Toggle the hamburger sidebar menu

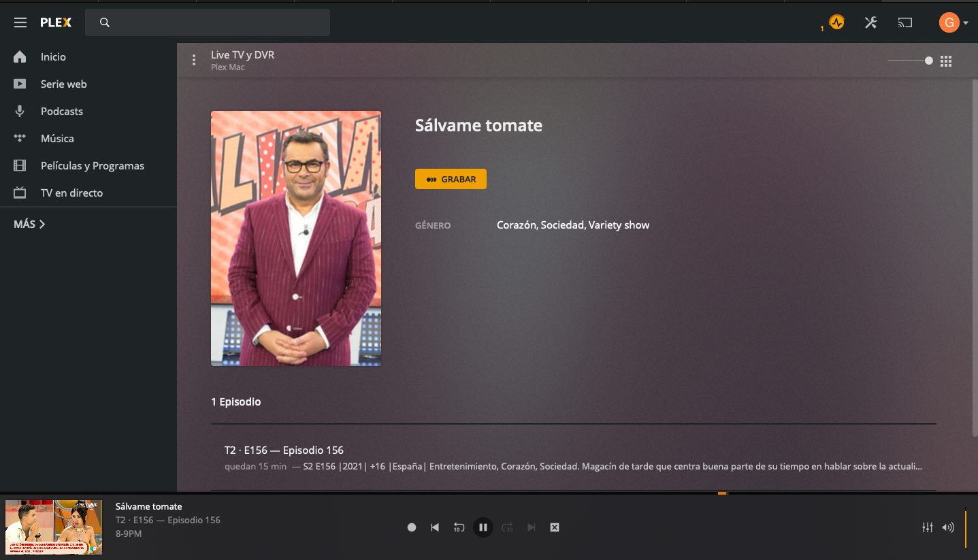pyautogui.click(x=20, y=22)
